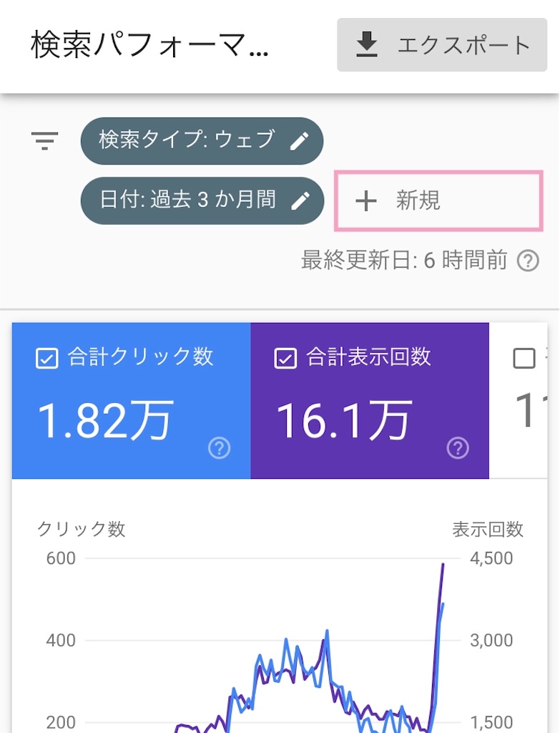The image size is (560, 733).
Task: Open help icon in 合計クリック数 card
Action: pos(219,448)
